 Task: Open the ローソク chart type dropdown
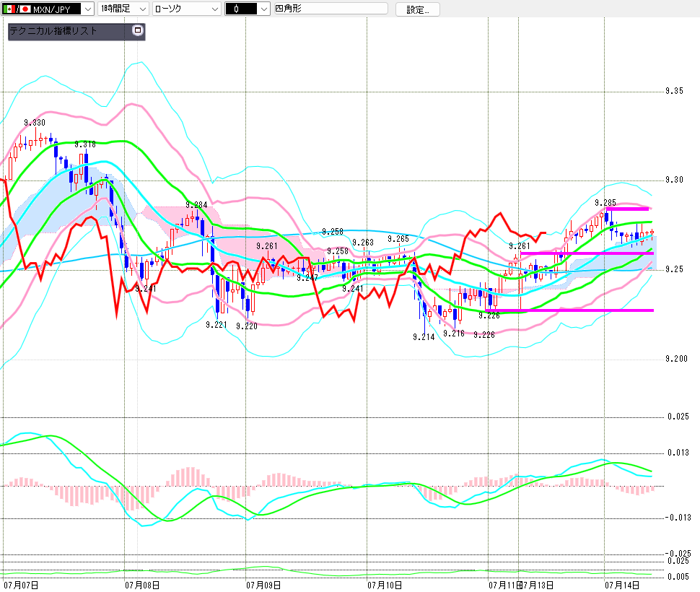click(187, 9)
